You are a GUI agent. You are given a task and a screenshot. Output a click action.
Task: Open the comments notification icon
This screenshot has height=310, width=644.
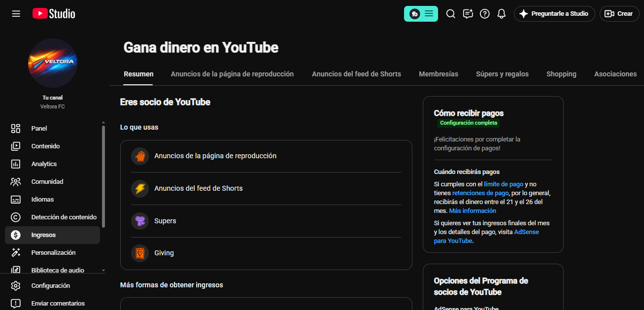468,14
